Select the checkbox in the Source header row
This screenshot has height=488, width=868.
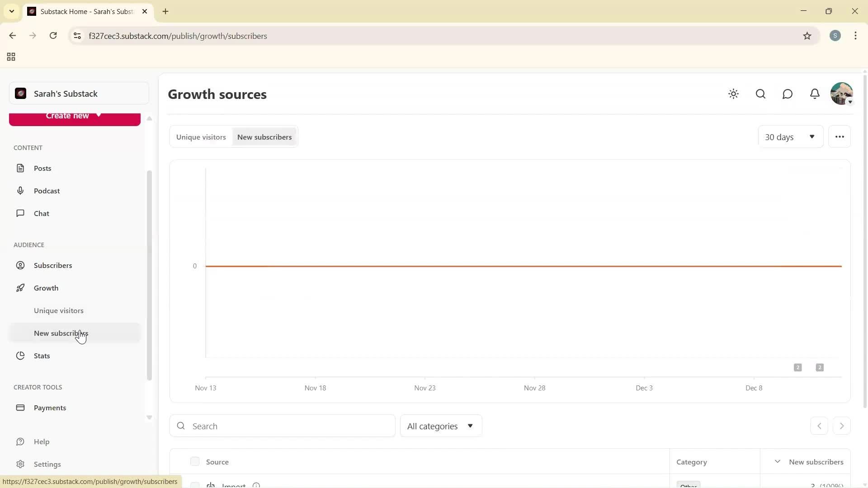point(195,461)
